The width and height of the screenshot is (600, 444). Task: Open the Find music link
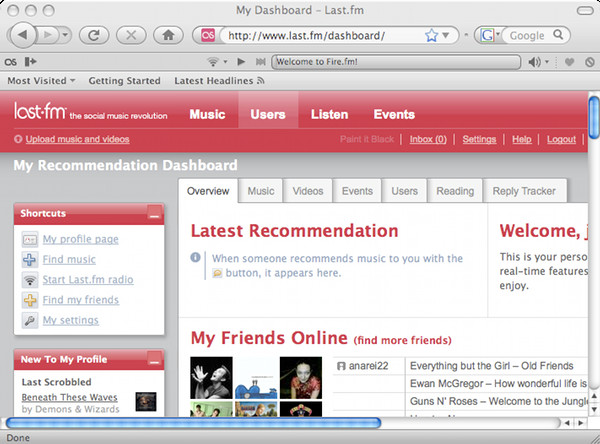coord(69,260)
